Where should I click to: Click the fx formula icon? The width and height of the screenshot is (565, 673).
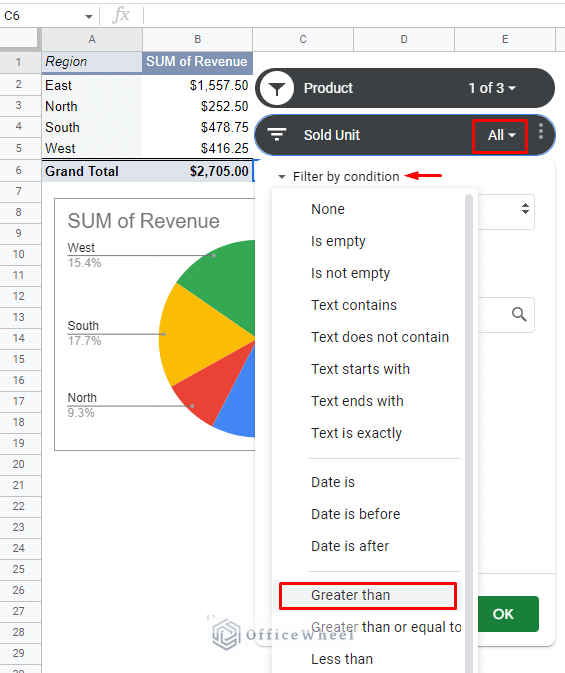click(x=121, y=15)
